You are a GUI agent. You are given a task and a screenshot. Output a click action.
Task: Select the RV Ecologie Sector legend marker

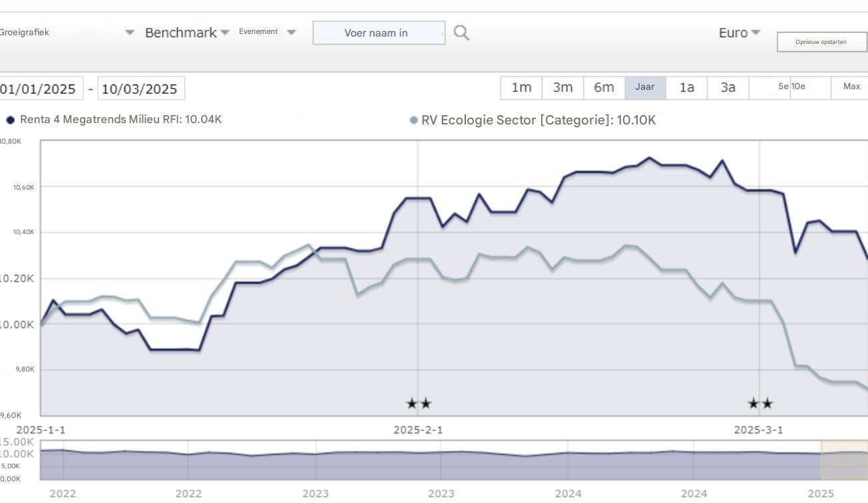413,120
